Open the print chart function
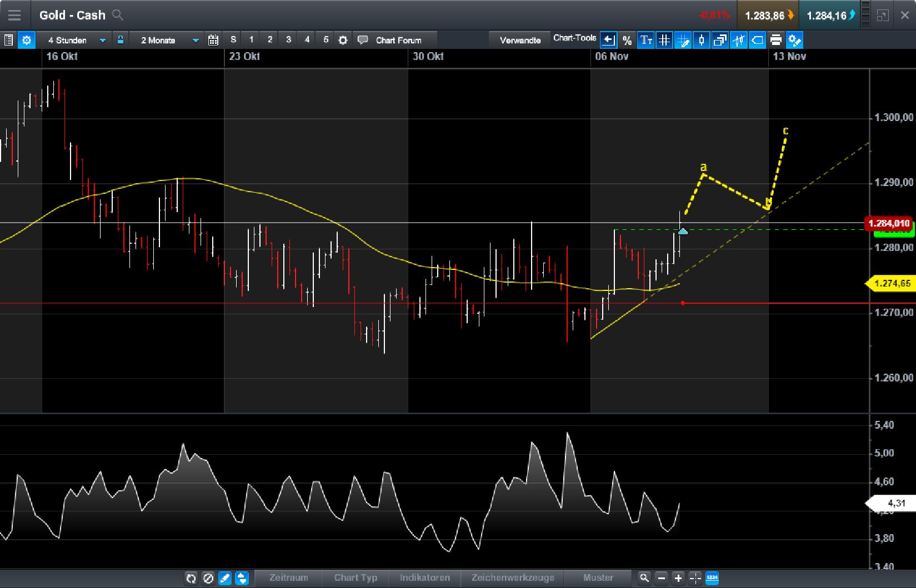 [775, 40]
